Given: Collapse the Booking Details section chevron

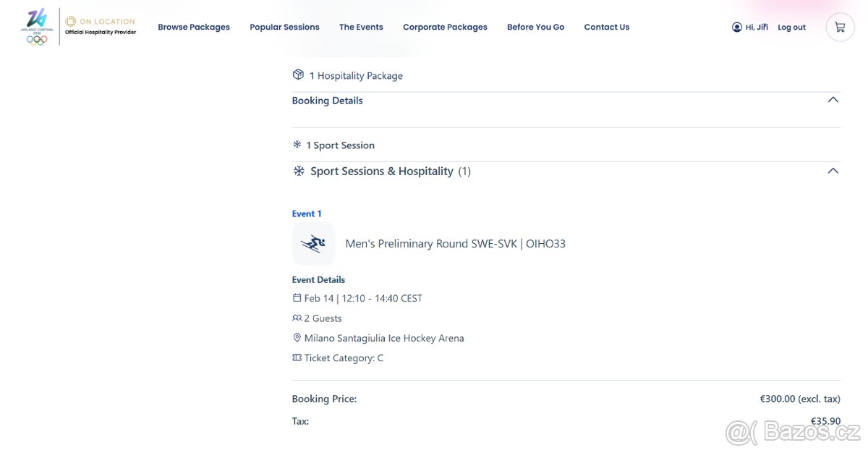Looking at the screenshot, I should pos(833,101).
